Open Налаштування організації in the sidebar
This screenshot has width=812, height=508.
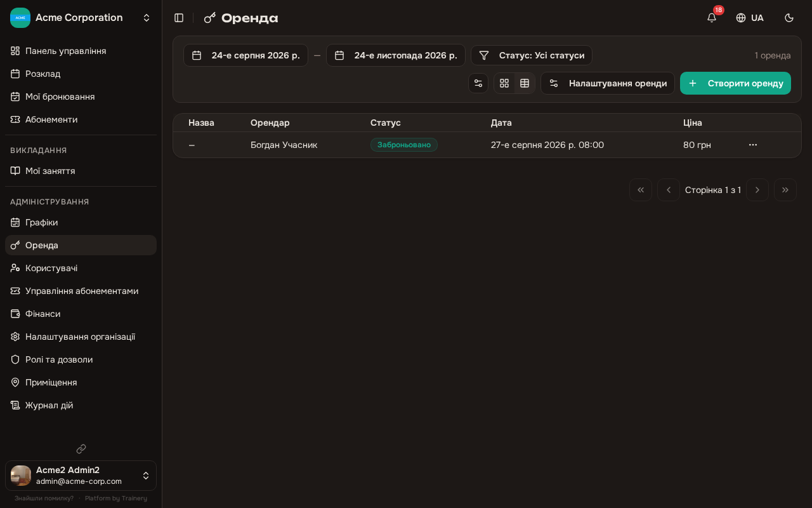point(81,337)
